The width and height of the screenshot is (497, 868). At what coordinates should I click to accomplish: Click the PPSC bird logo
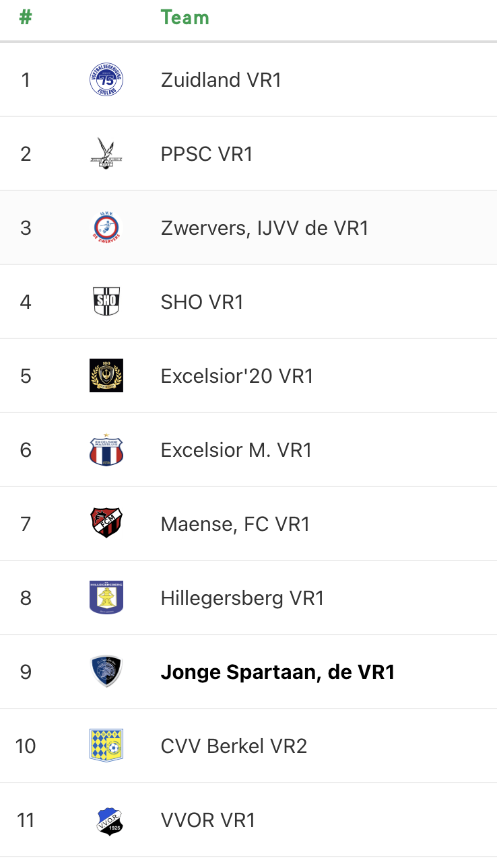pyautogui.click(x=106, y=154)
